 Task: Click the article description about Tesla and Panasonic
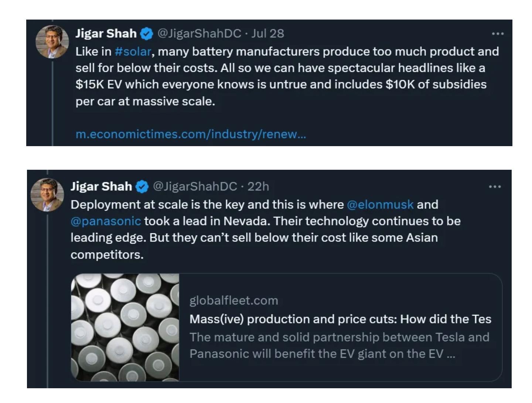[x=339, y=345]
